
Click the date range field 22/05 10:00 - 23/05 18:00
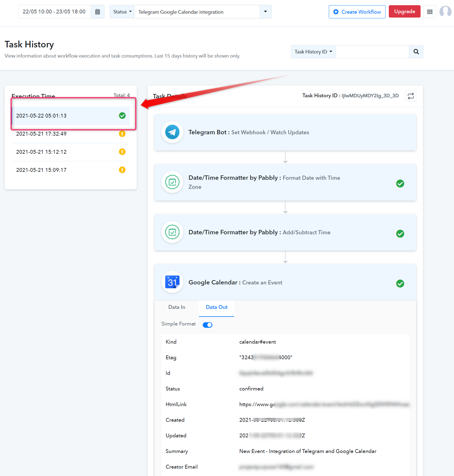click(55, 12)
